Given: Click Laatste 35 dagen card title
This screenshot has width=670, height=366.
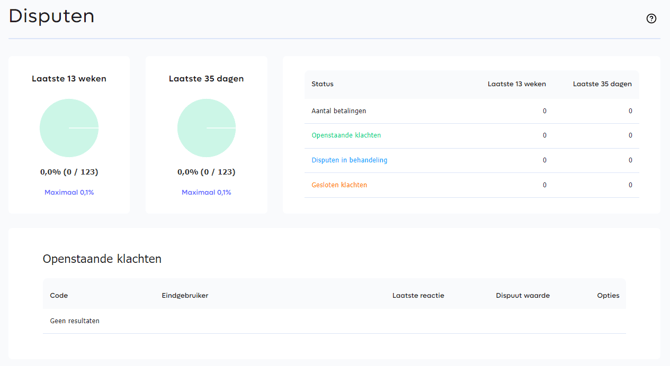Looking at the screenshot, I should (x=206, y=79).
